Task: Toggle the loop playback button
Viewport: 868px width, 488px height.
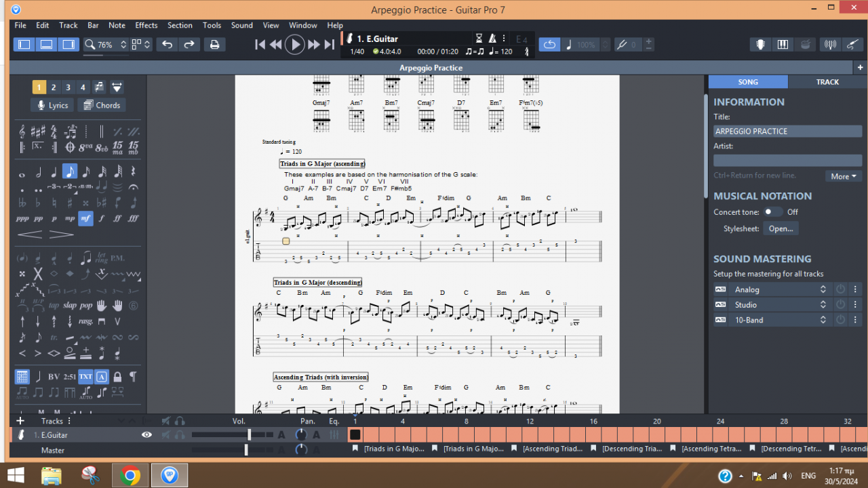Action: [549, 45]
